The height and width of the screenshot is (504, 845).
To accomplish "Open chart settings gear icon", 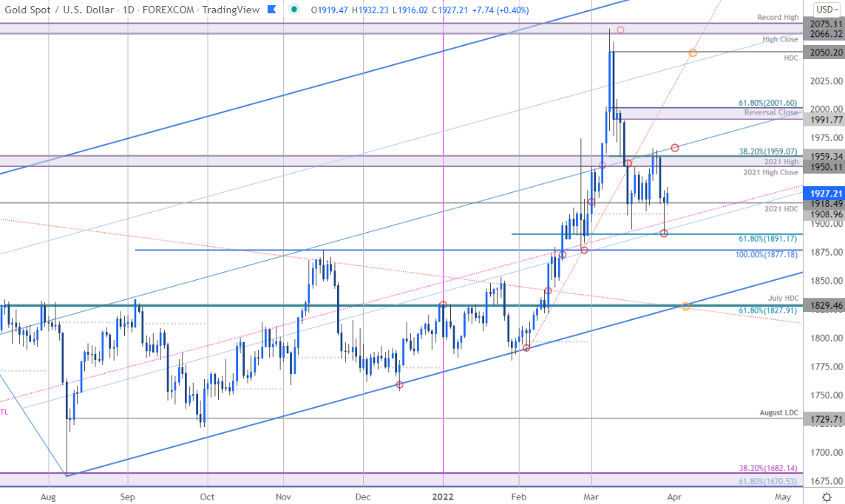I will click(827, 496).
